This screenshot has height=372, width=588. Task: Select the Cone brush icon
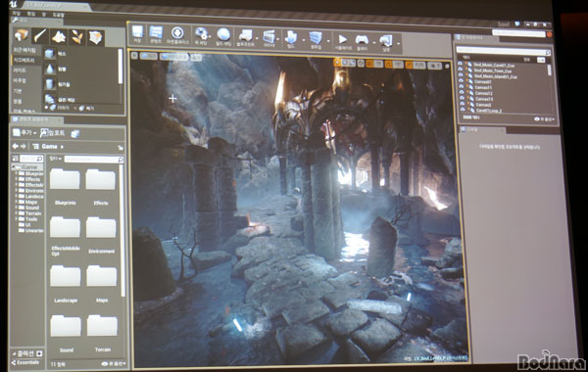[x=50, y=69]
